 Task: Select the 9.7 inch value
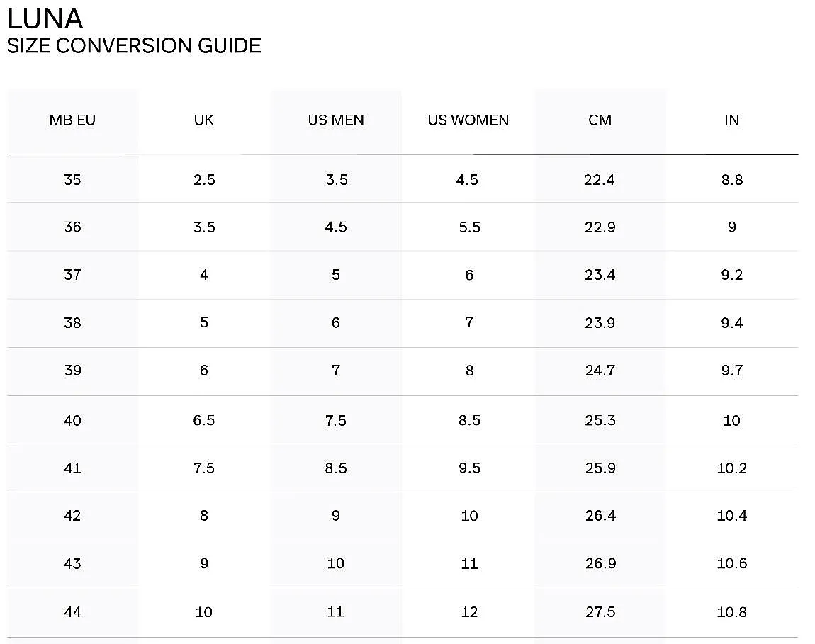tap(731, 371)
